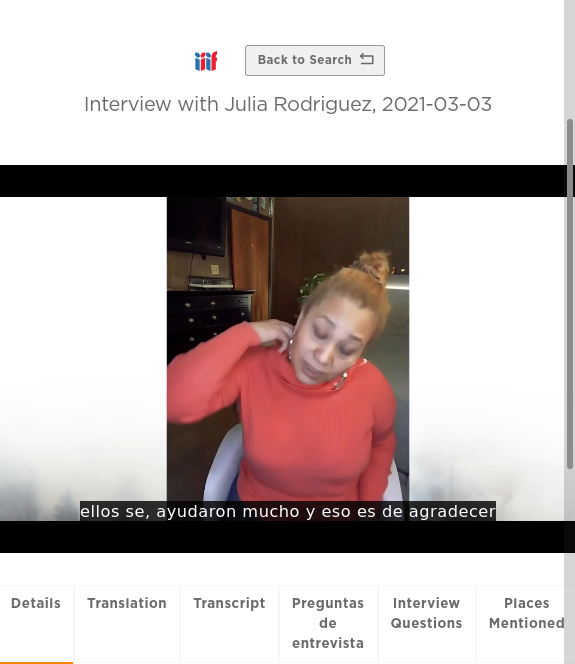Click the bottom black bar of video player
Viewport: 575px width, 664px height.
[282, 537]
